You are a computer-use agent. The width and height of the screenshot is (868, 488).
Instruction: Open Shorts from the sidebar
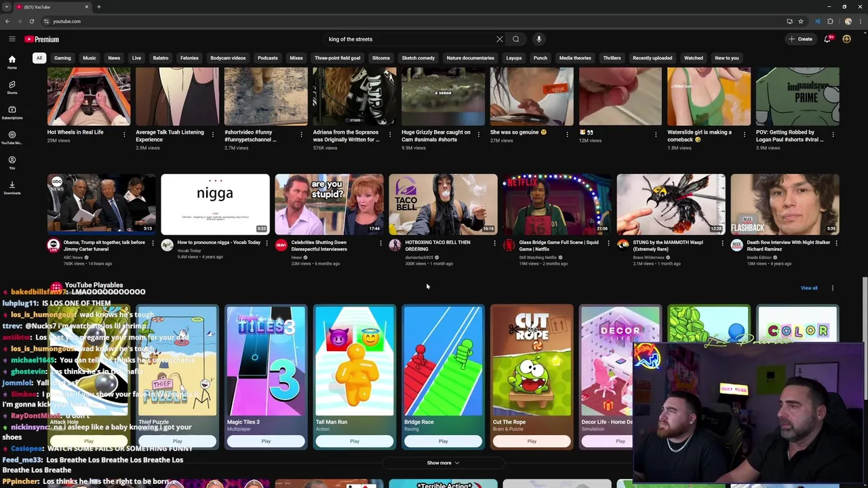pyautogui.click(x=12, y=87)
